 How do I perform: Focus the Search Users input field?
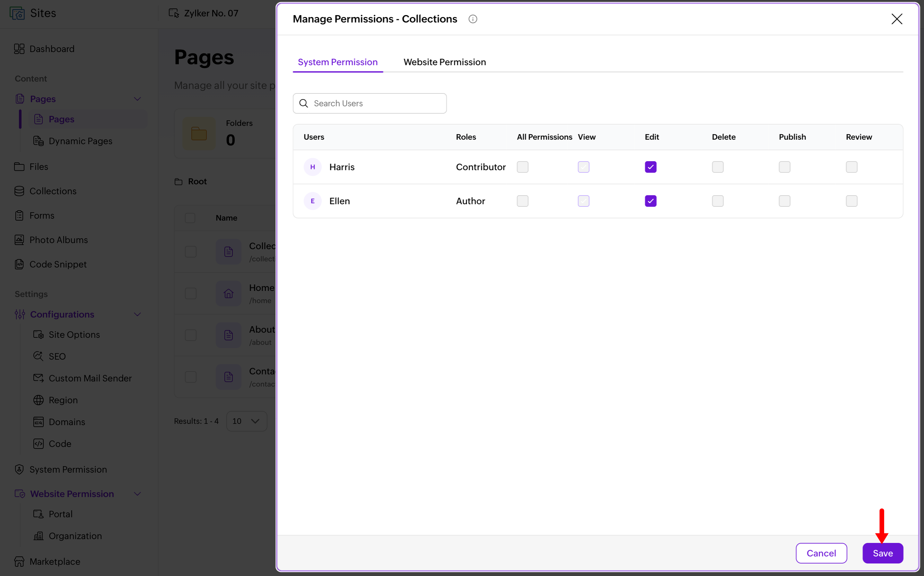(370, 103)
